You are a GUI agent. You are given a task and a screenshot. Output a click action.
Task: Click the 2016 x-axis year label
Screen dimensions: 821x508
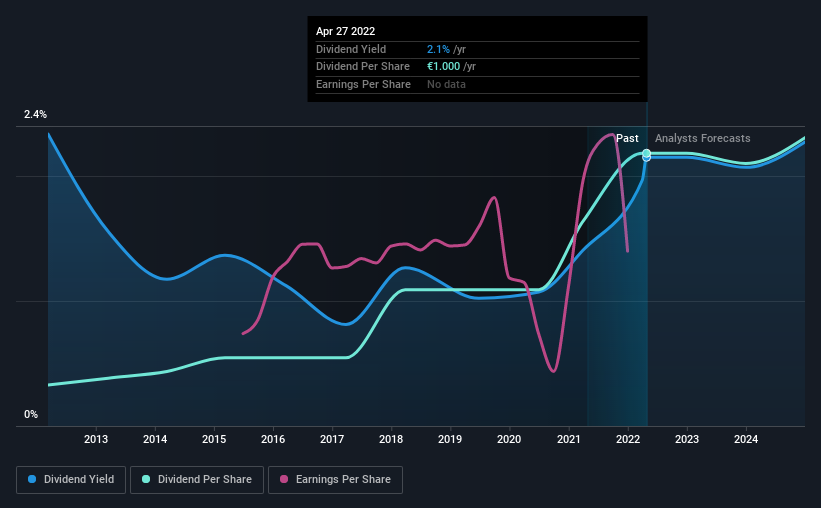[x=273, y=439]
